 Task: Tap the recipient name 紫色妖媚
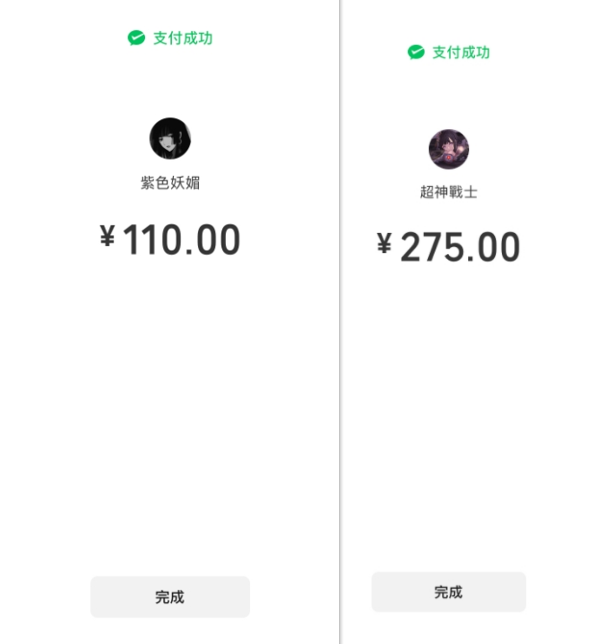[170, 183]
